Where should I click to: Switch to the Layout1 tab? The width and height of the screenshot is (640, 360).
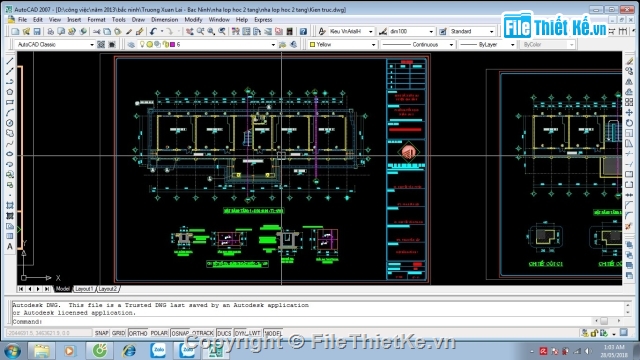84,289
